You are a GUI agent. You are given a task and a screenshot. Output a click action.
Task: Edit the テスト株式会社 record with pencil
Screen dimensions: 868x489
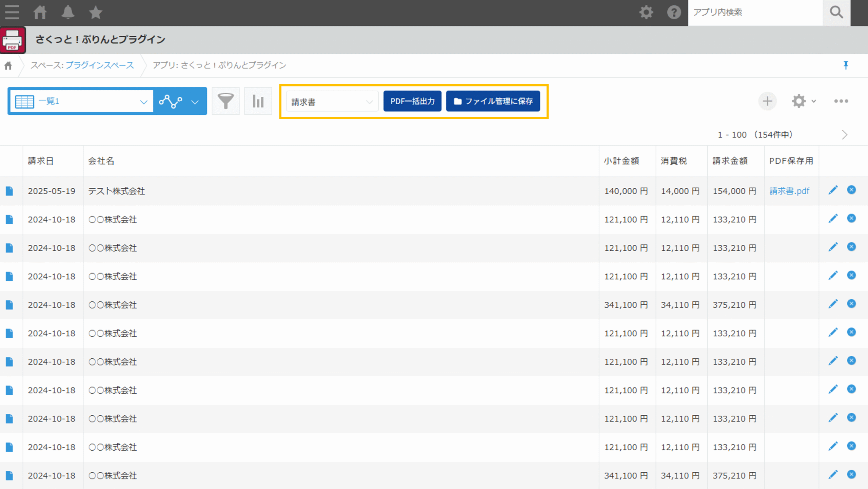click(833, 190)
